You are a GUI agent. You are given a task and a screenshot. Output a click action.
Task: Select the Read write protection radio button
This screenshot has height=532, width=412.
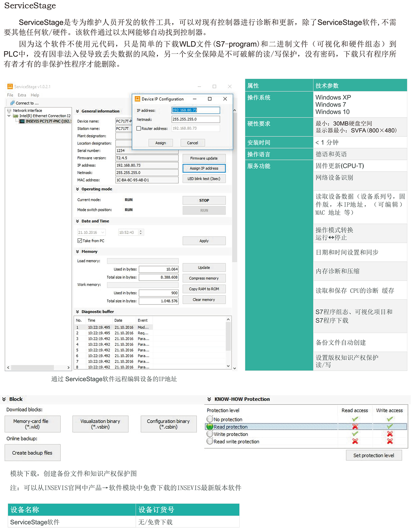tap(210, 441)
